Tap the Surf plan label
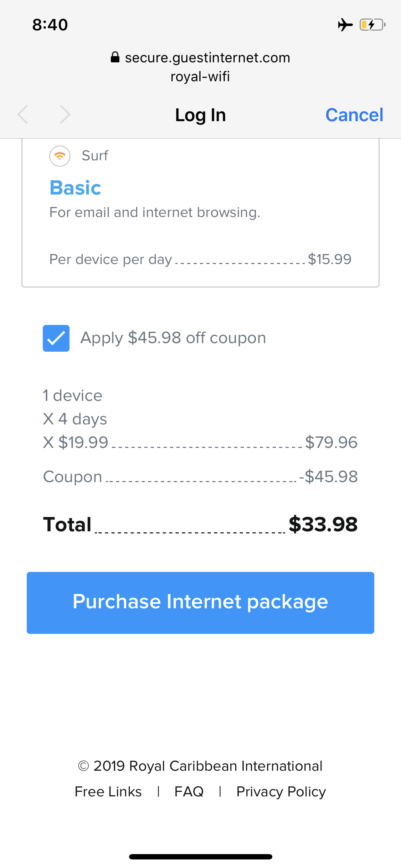This screenshot has width=401, height=868. tap(95, 156)
